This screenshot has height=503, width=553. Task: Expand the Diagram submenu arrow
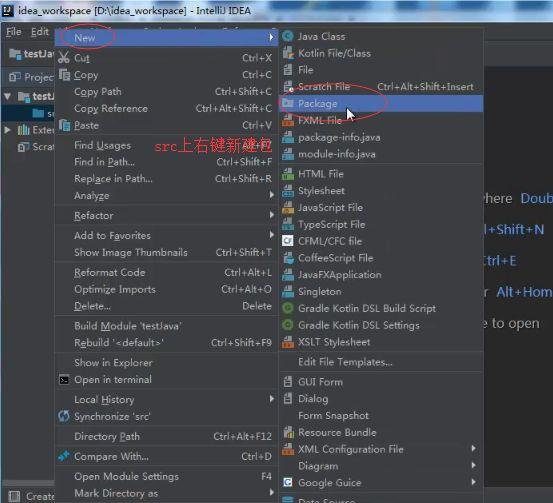pos(473,465)
